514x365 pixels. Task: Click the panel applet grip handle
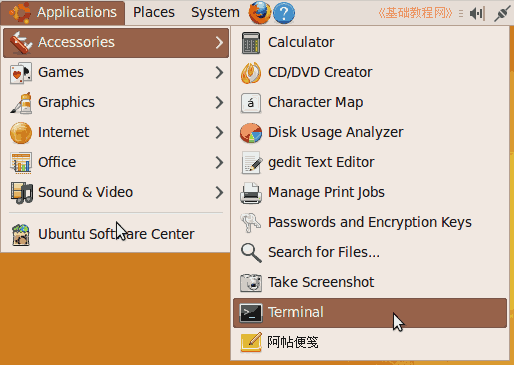point(461,13)
